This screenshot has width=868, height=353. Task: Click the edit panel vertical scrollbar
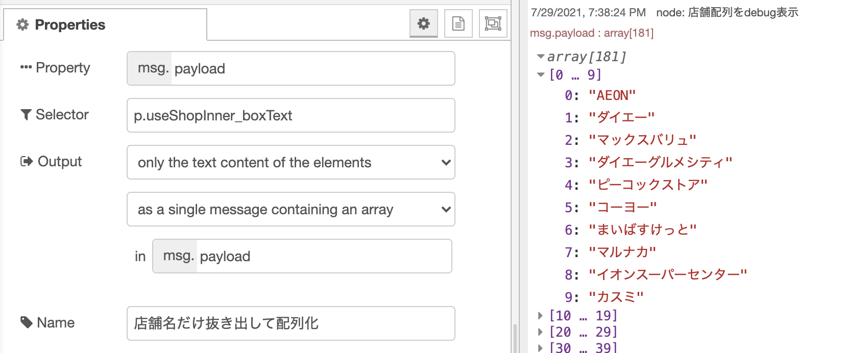click(x=515, y=338)
